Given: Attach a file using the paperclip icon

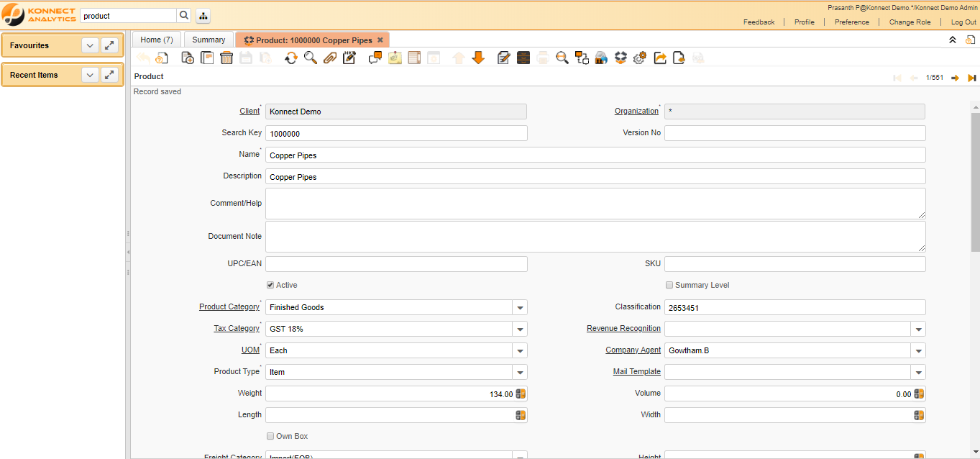Looking at the screenshot, I should [x=330, y=58].
